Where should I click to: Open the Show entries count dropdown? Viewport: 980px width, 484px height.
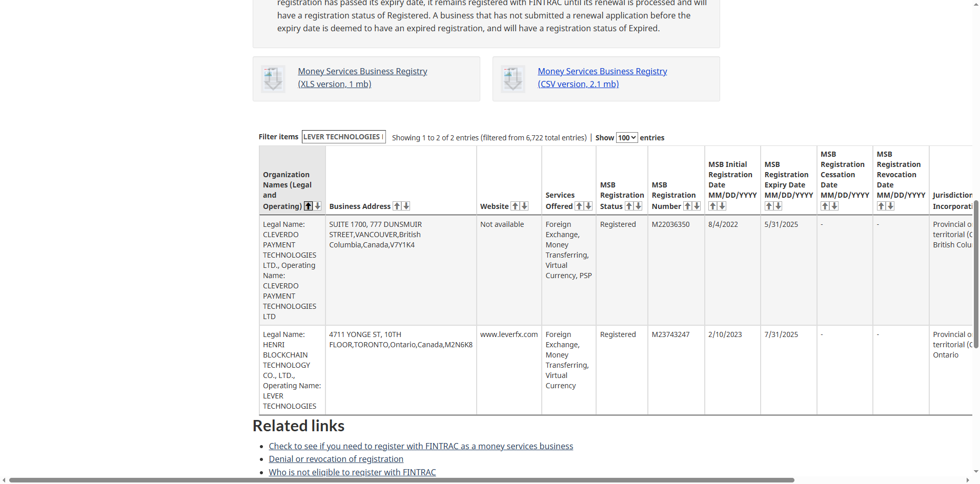click(627, 137)
